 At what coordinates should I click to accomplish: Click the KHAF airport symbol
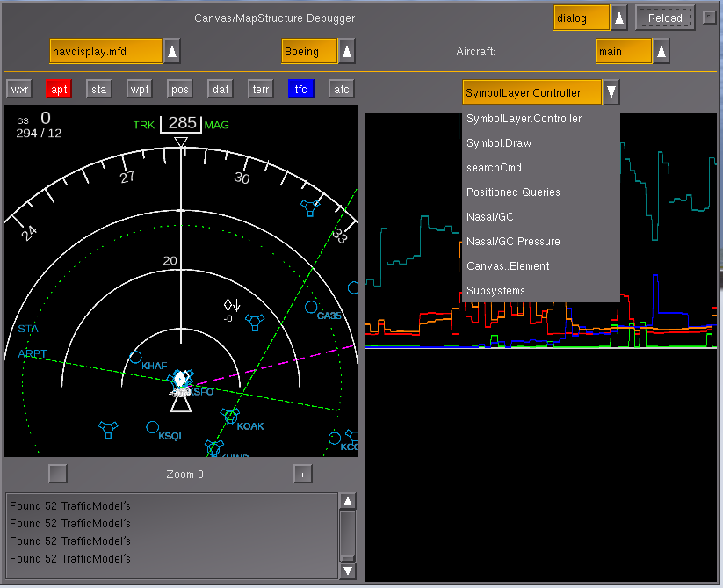[x=135, y=357]
